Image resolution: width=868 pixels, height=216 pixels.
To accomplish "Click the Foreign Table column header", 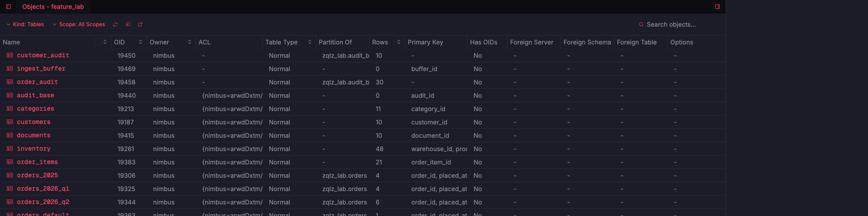I will point(641,42).
